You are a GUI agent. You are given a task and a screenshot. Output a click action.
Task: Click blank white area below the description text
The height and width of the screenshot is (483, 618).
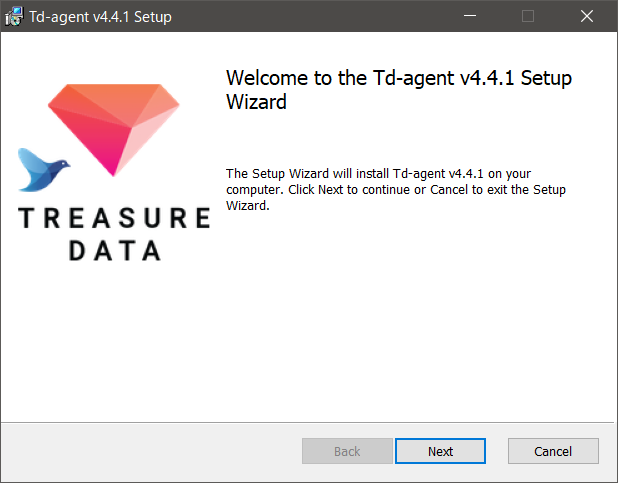(394, 315)
